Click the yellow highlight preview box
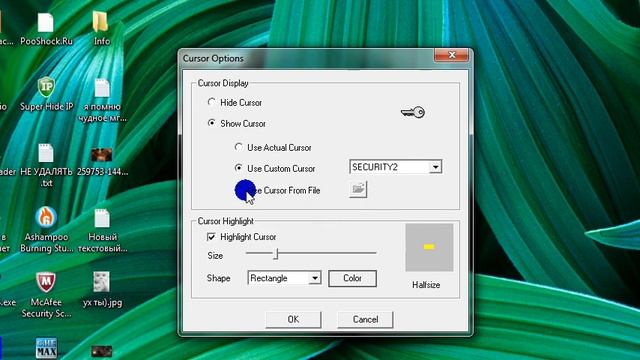 429,247
